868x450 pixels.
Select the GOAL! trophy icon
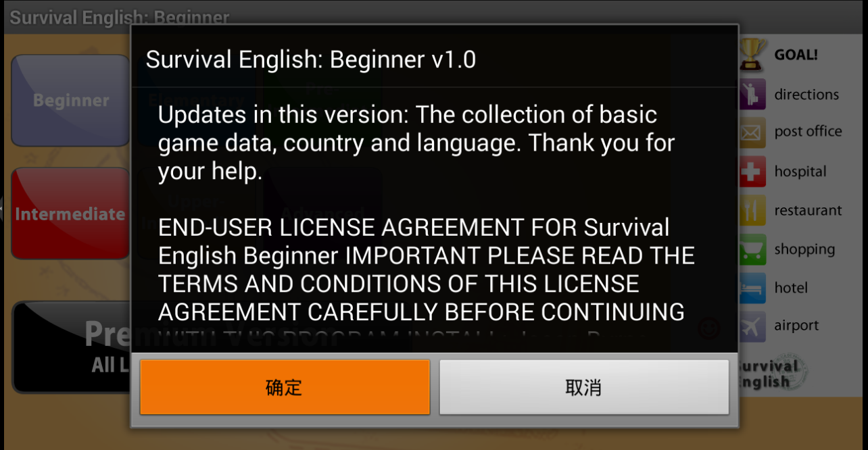pyautogui.click(x=752, y=55)
